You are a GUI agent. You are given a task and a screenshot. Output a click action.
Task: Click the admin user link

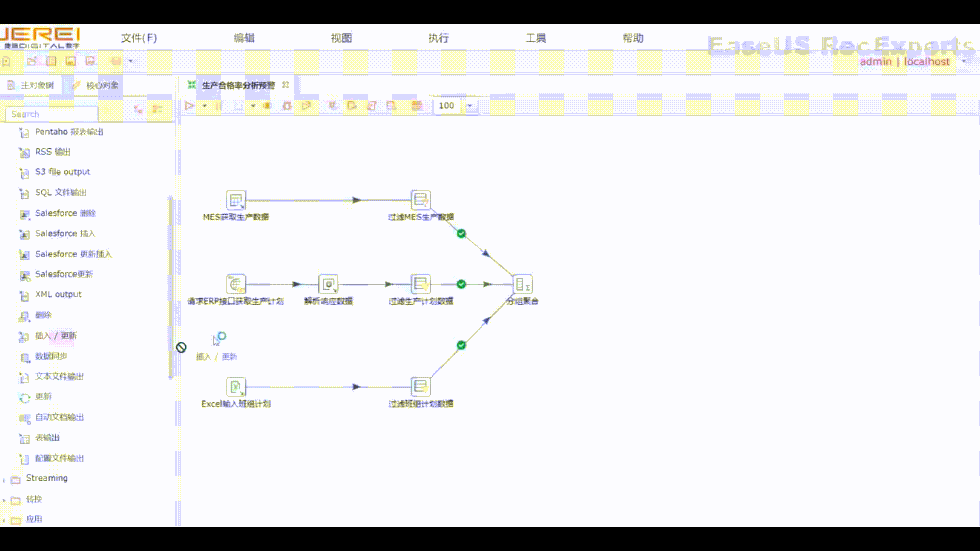point(875,62)
